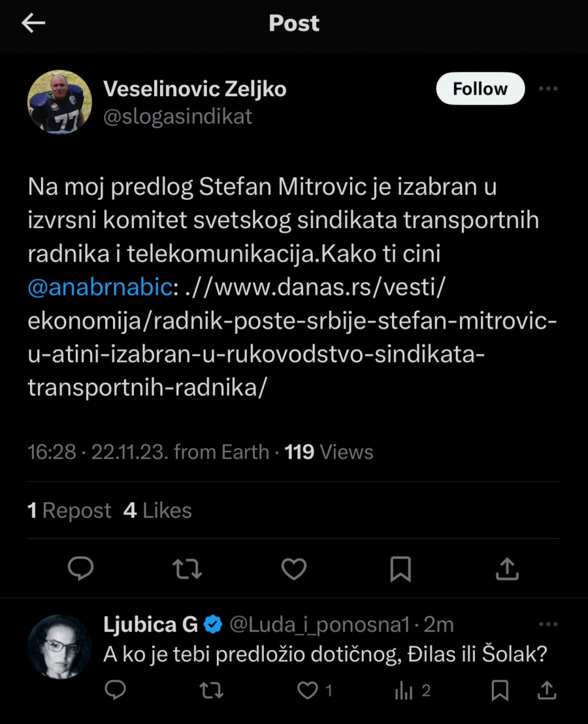Open Ljubica G's profile picture
This screenshot has height=724, width=588.
59,646
